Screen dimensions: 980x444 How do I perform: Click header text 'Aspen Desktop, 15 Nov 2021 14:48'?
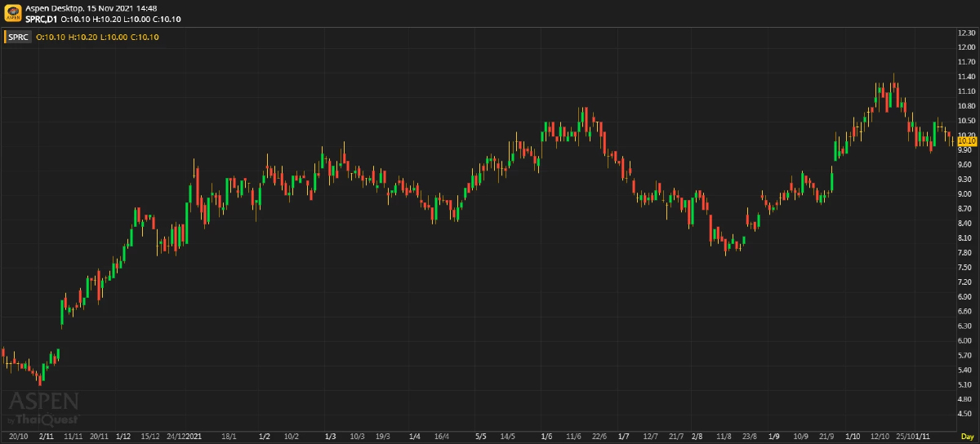(91, 7)
